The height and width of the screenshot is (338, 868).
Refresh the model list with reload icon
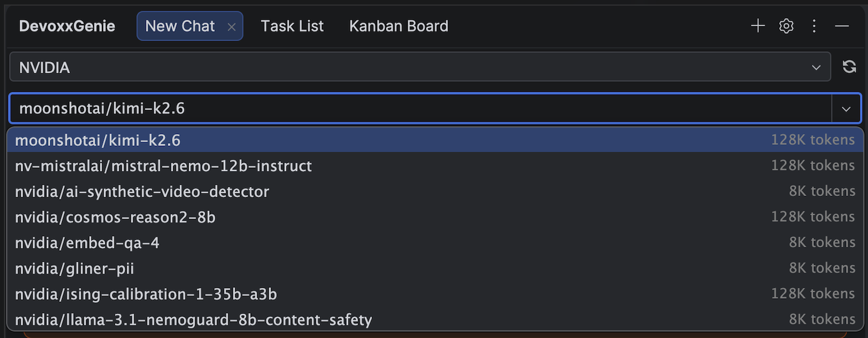tap(849, 67)
